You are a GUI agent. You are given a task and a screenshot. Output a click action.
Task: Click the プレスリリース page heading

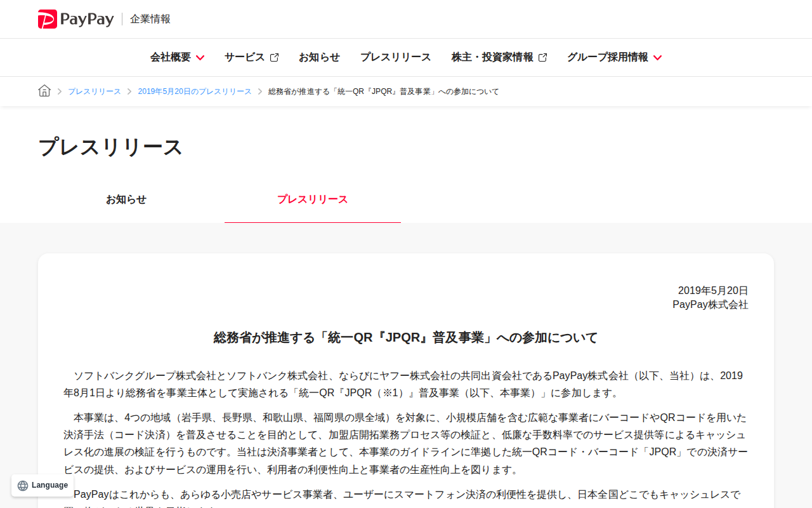(110, 147)
